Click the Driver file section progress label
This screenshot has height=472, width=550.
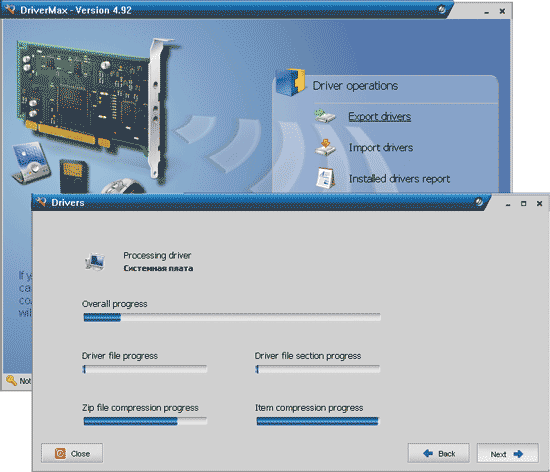coord(308,356)
